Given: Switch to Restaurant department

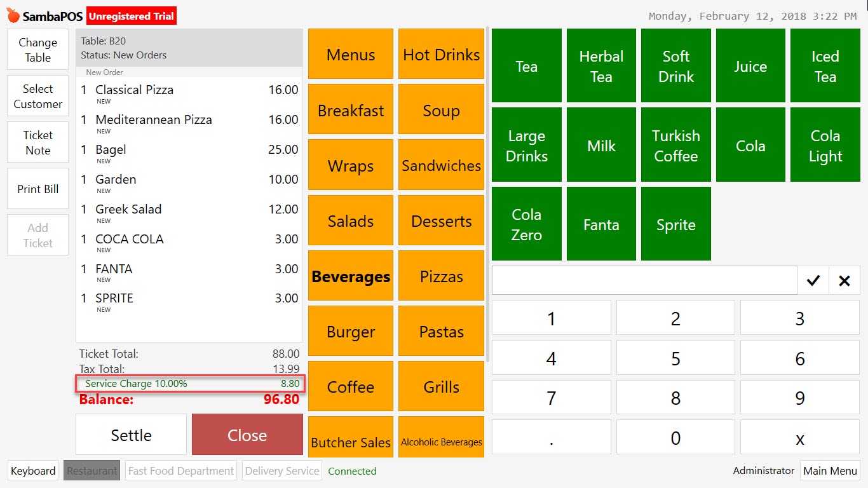Looking at the screenshot, I should coord(92,471).
